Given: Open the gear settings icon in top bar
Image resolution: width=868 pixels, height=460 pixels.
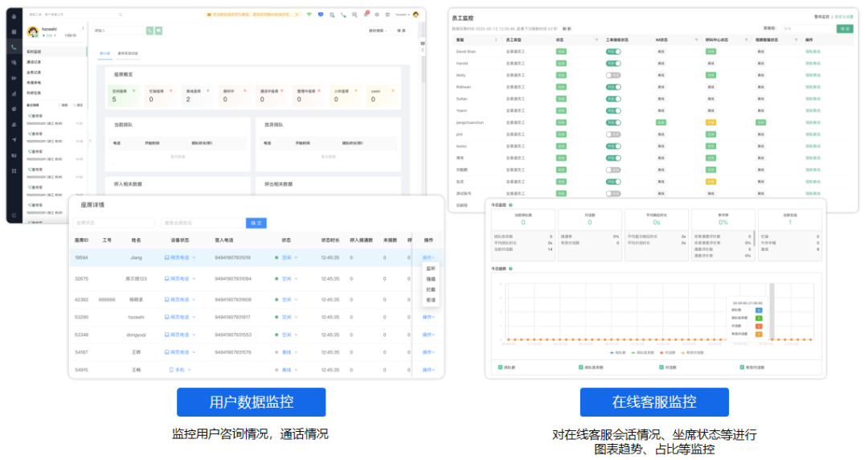Looking at the screenshot, I should pyautogui.click(x=377, y=14).
